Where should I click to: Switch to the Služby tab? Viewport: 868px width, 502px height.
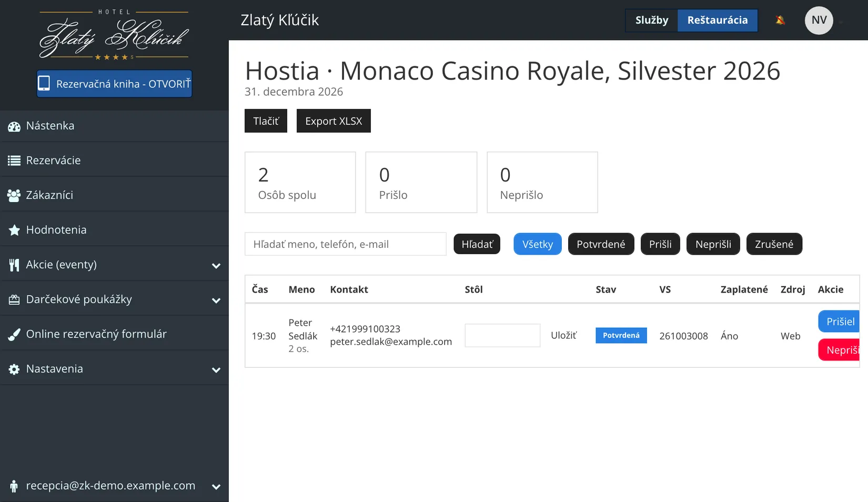[x=652, y=21]
